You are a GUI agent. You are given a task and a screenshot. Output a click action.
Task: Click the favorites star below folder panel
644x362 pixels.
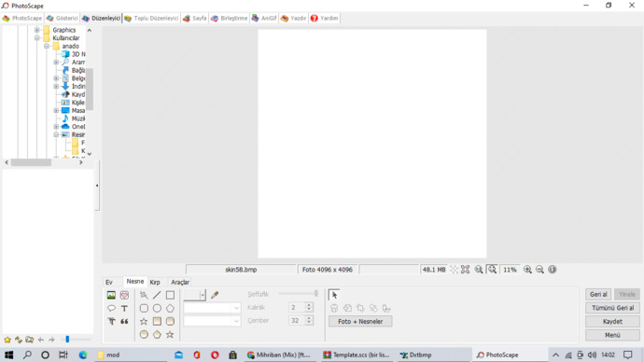(7, 340)
